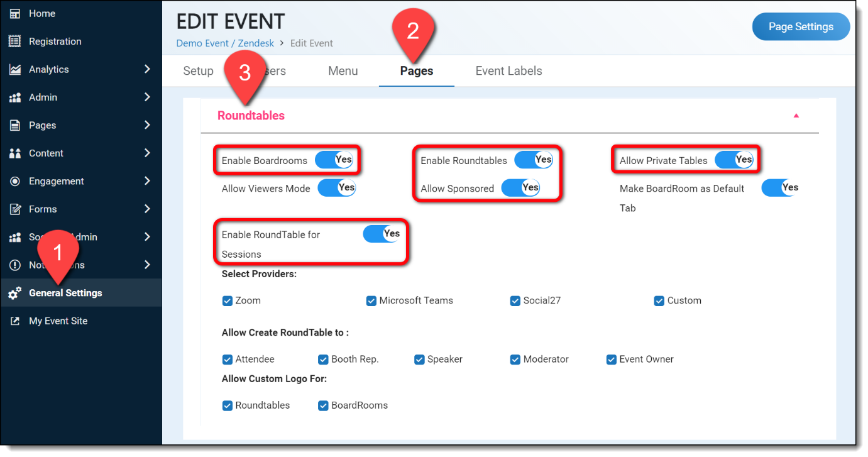Screen dimensions: 868x457
Task: Click the General Settings gears icon
Action: [x=15, y=293]
